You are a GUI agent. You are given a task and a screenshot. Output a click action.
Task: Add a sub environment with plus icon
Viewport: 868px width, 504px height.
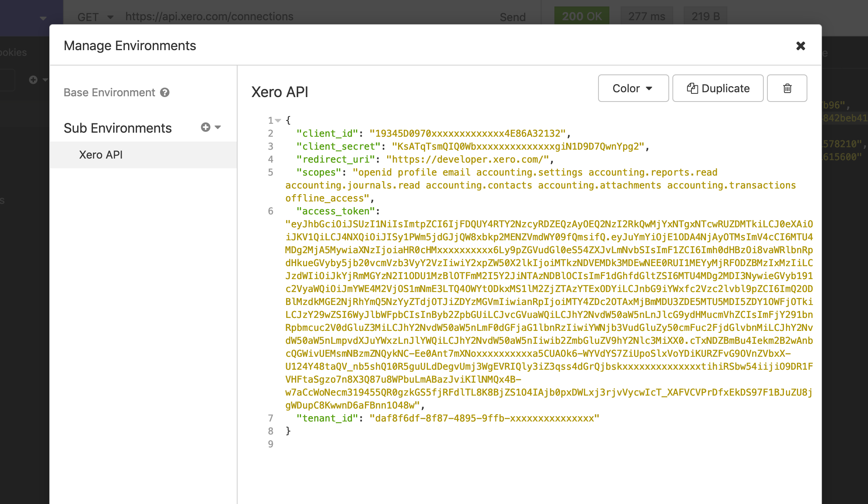205,127
